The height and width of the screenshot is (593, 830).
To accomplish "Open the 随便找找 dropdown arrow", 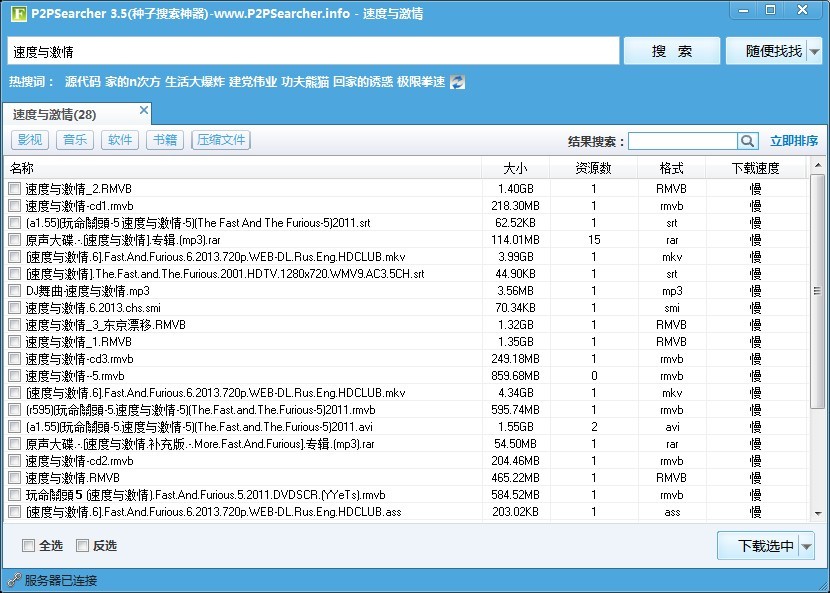I will pos(815,51).
